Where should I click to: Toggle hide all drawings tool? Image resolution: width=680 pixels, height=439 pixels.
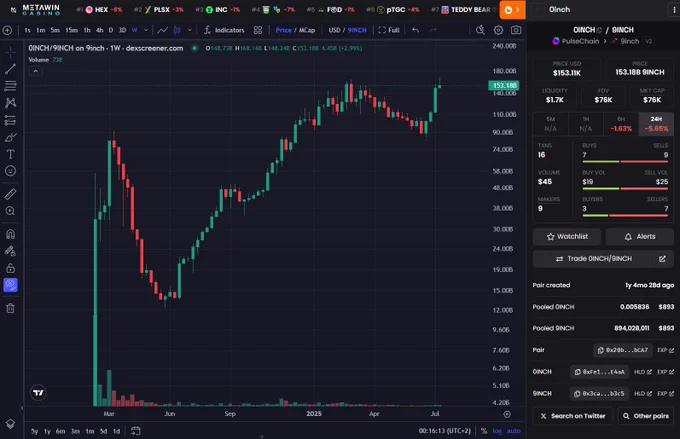coord(10,285)
